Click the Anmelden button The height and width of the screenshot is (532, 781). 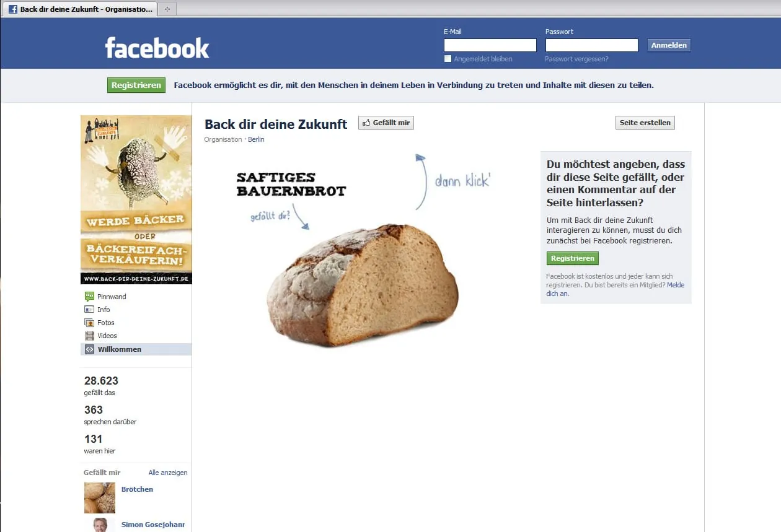669,45
